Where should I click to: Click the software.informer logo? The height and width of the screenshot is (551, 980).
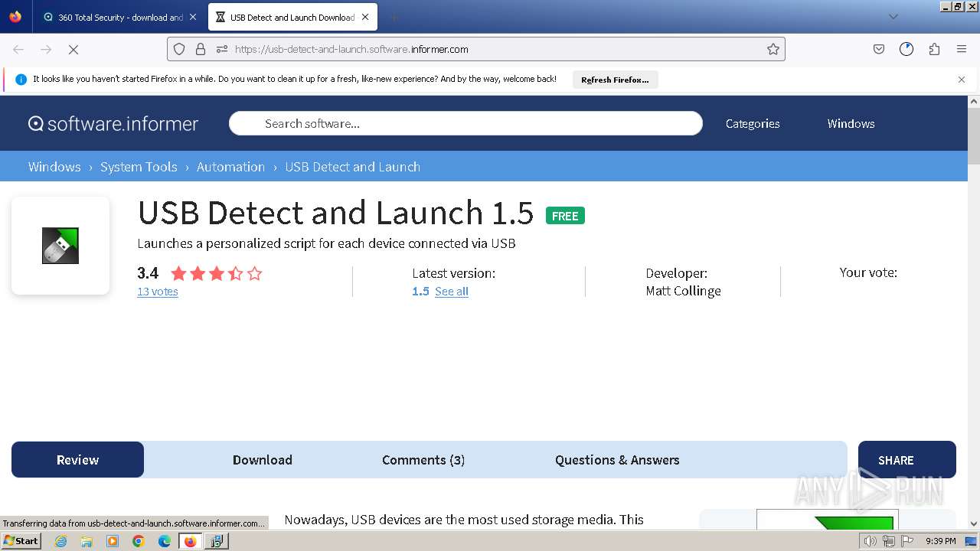click(x=113, y=123)
